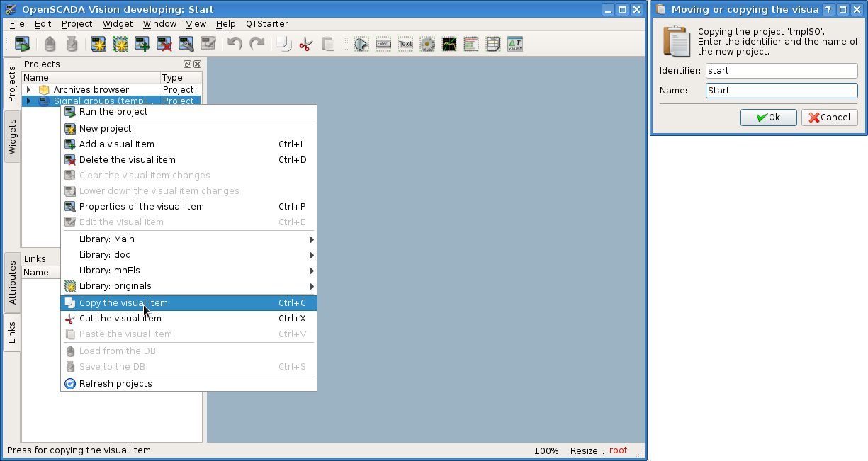The width and height of the screenshot is (868, 461).
Task: Click the Redo arrow in the toolbar
Action: (x=257, y=44)
